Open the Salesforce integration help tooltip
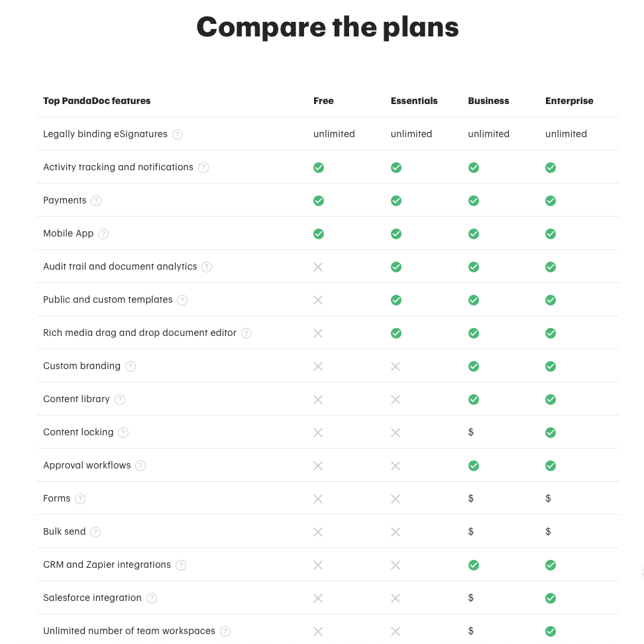The width and height of the screenshot is (644, 644). click(x=151, y=598)
